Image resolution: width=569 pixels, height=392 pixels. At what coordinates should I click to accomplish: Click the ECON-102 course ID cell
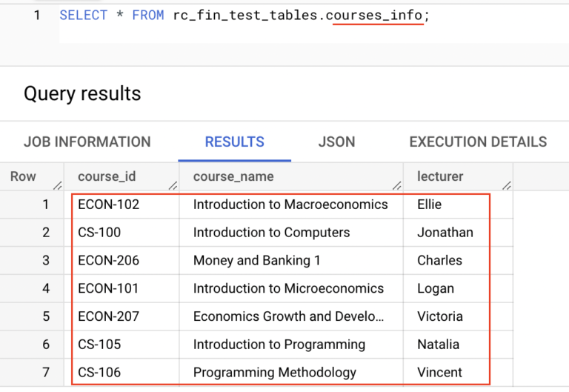click(109, 205)
